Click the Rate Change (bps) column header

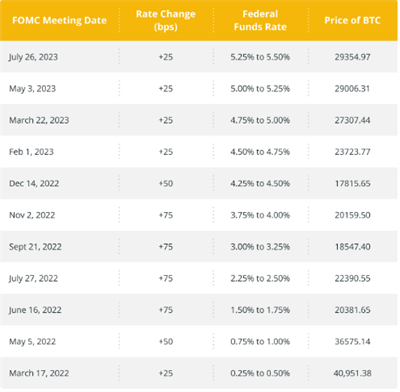click(166, 20)
